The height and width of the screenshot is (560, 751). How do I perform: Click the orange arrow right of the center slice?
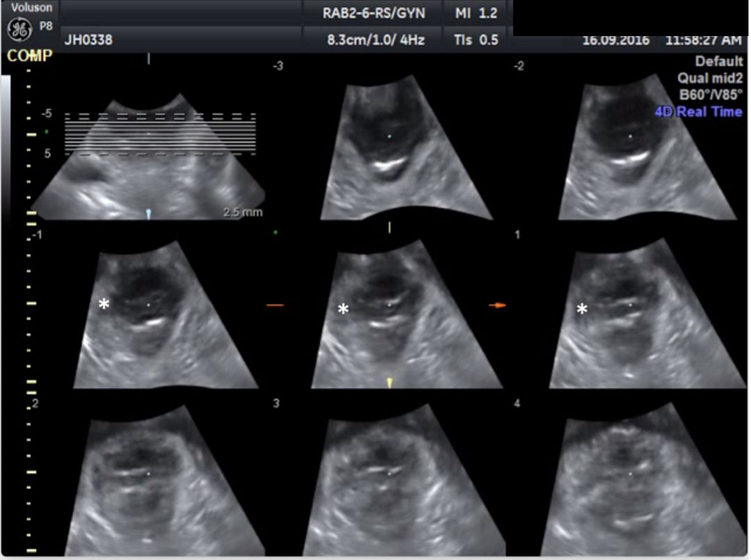[x=498, y=305]
